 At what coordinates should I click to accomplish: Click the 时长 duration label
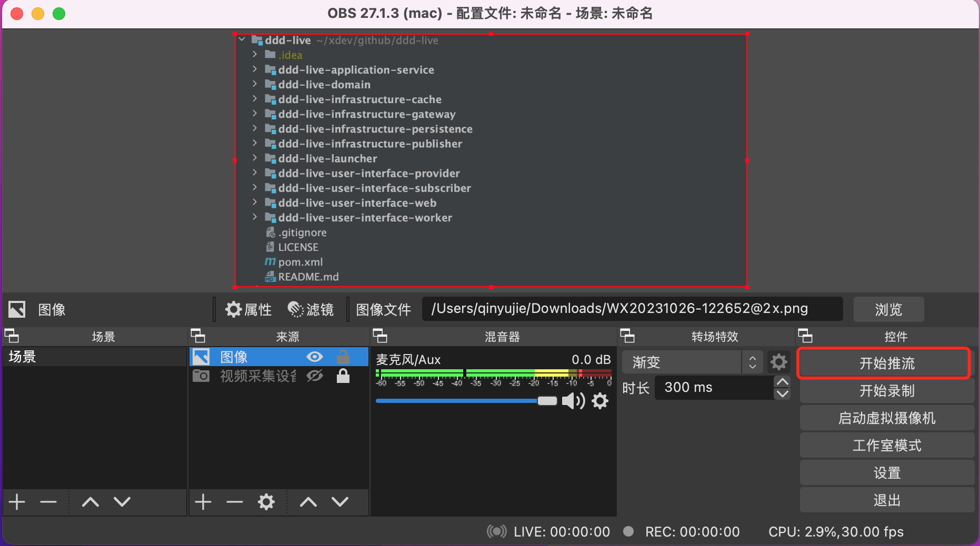(x=636, y=388)
